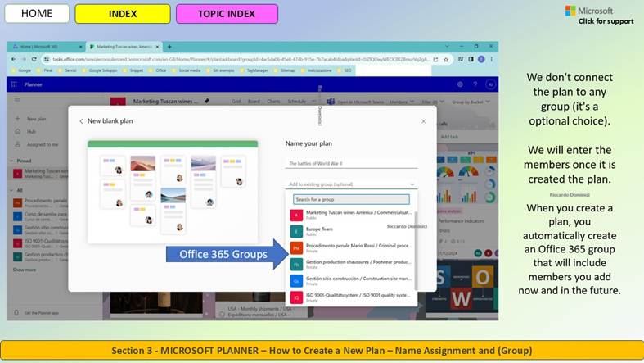Toggle the Planner hamburger navigation menu

coord(17,100)
